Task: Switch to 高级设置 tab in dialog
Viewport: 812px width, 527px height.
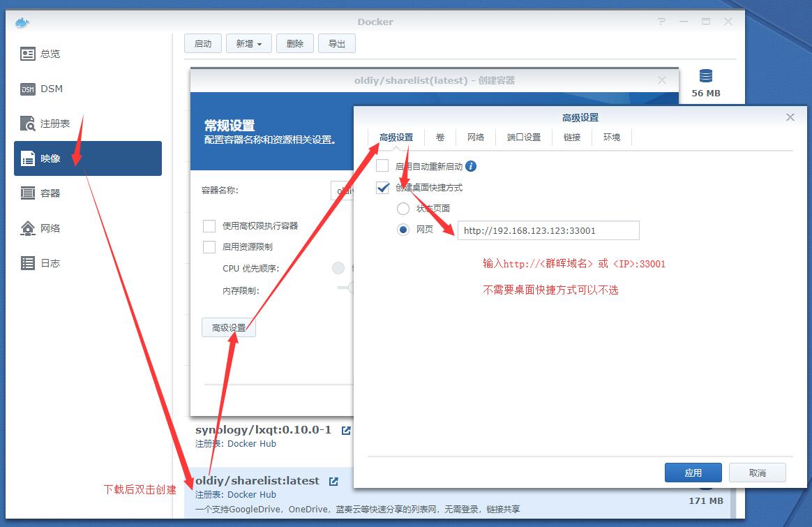Action: pyautogui.click(x=396, y=138)
